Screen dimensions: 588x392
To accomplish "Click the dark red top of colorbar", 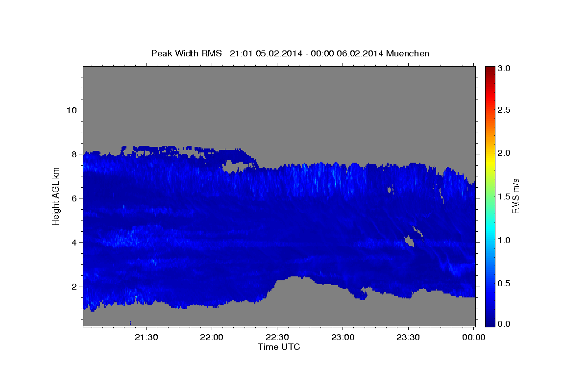I will pyautogui.click(x=490, y=70).
